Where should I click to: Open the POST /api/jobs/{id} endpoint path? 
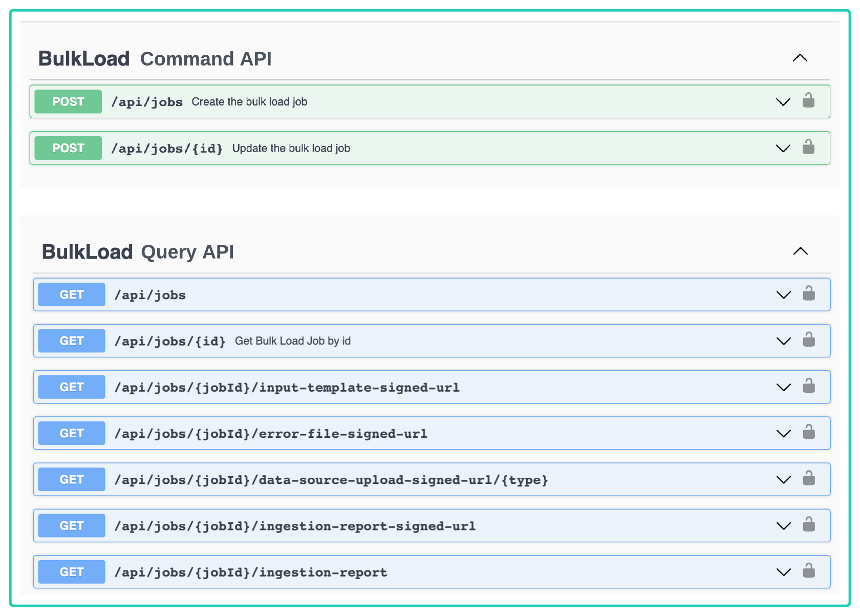tap(167, 148)
